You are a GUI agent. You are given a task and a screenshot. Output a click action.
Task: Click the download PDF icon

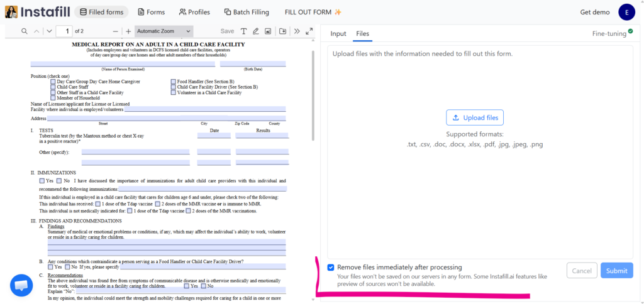(x=283, y=31)
